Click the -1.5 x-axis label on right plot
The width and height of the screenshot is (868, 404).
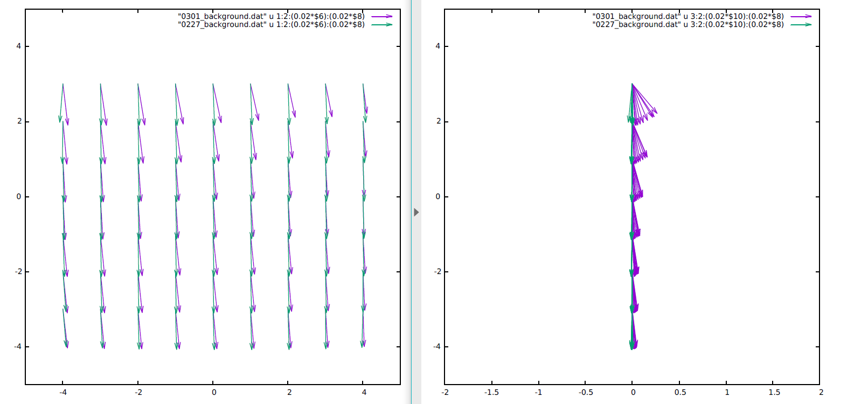point(491,393)
